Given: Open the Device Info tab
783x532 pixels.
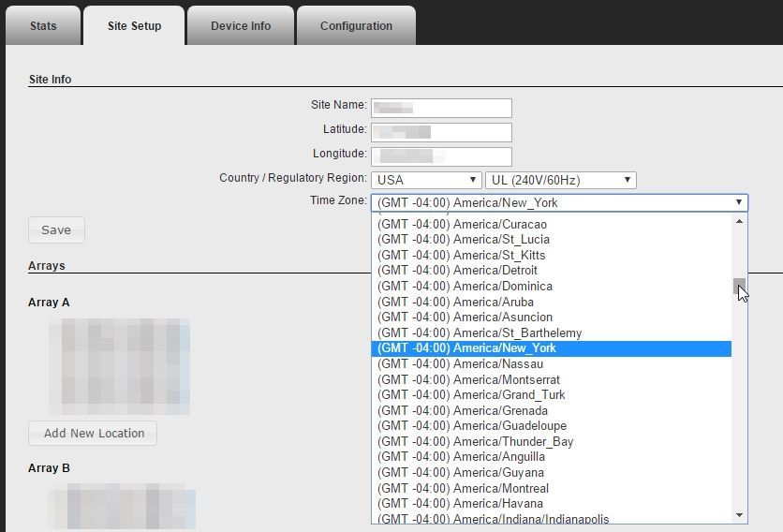Looking at the screenshot, I should click(x=241, y=26).
